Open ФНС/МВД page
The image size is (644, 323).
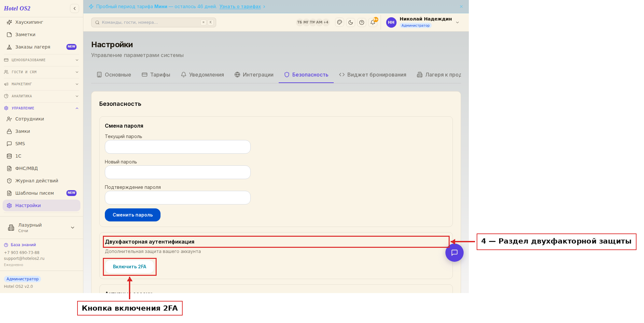[41, 168]
